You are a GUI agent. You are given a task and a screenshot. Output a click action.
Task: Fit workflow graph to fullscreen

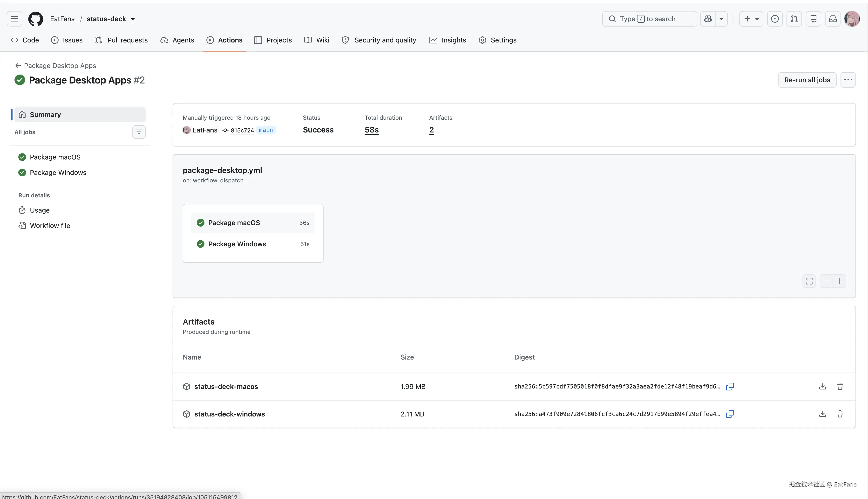click(809, 281)
